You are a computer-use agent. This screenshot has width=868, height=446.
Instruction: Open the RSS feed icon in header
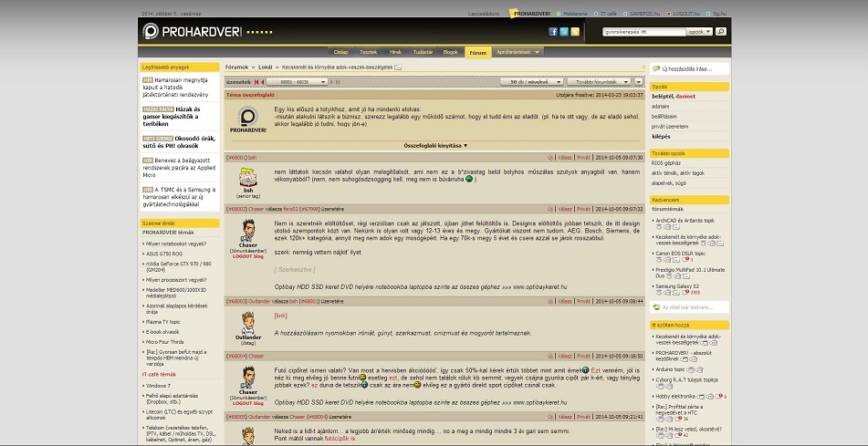click(575, 32)
